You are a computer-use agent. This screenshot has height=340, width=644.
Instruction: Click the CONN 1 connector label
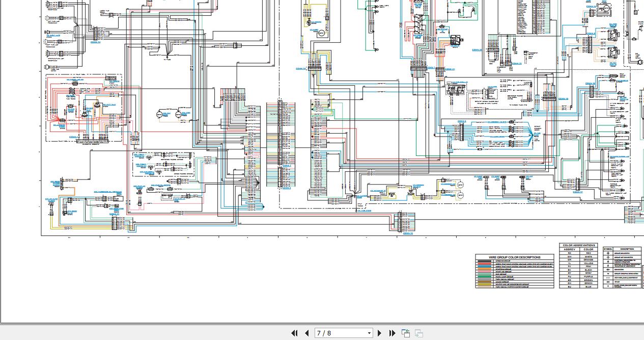(x=287, y=166)
